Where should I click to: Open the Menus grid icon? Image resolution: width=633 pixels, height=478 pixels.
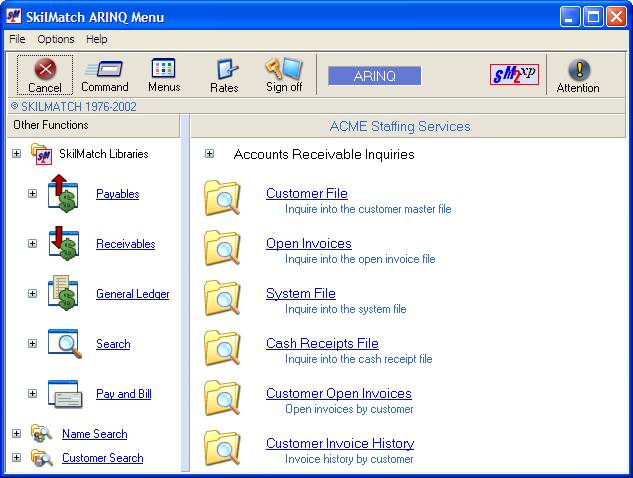163,68
